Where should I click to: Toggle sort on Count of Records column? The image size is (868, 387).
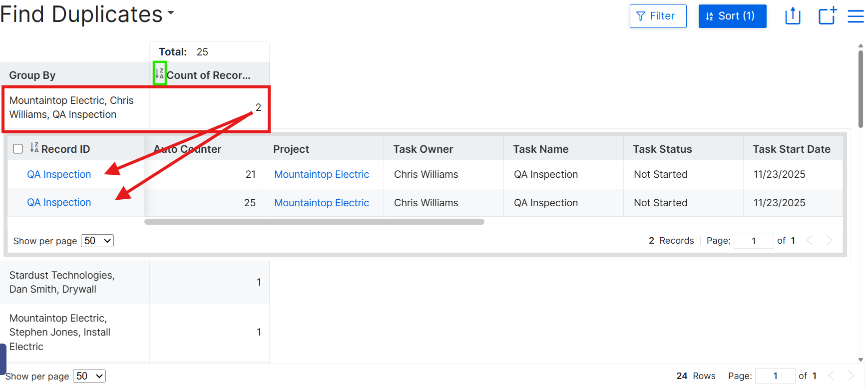pos(159,73)
